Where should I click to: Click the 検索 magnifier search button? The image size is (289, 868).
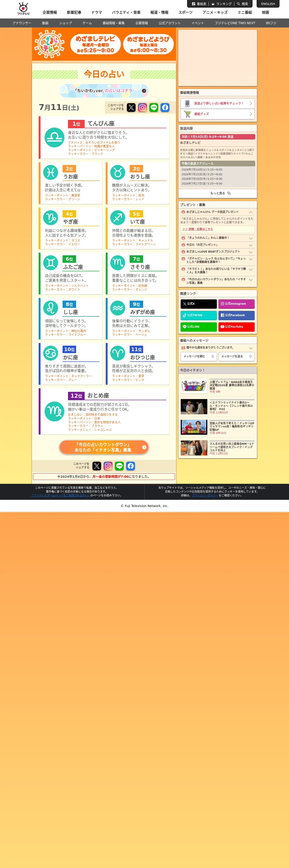(x=243, y=4)
